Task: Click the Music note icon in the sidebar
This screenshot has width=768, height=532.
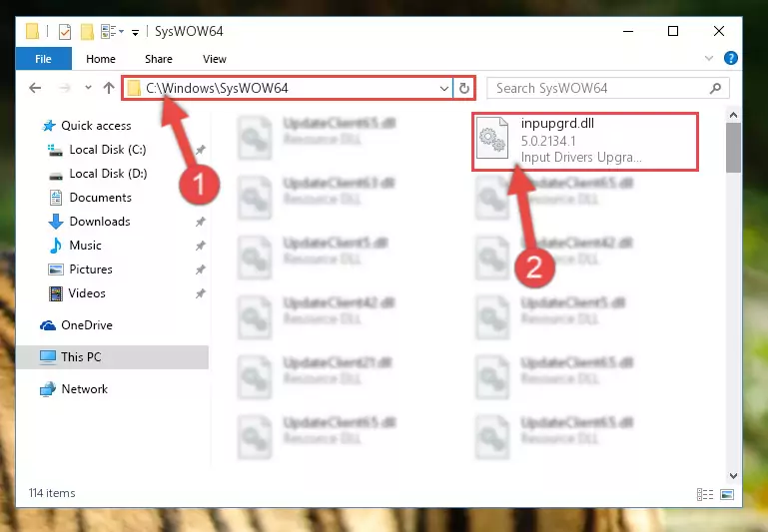Action: [x=56, y=246]
